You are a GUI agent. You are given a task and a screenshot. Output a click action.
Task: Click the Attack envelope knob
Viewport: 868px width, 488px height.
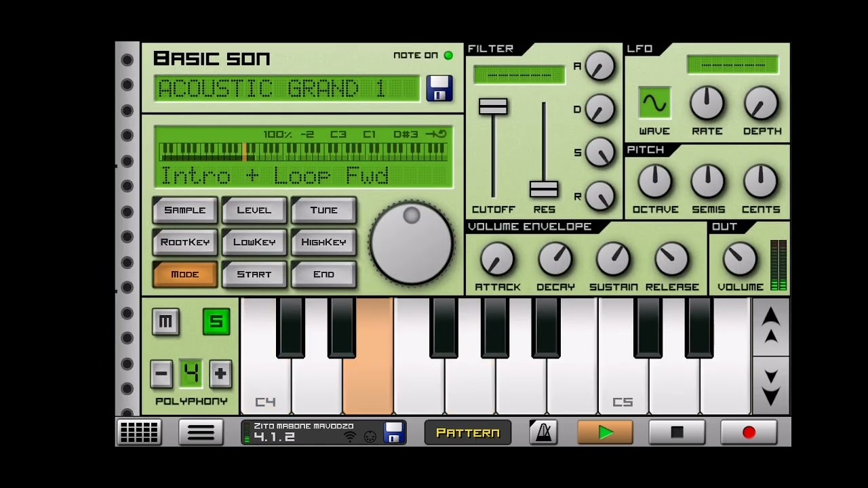click(497, 260)
